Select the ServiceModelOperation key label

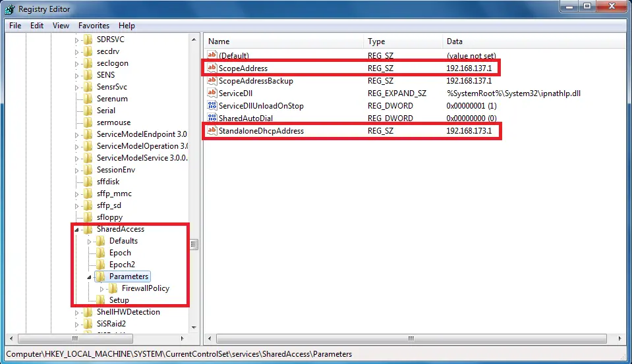(142, 145)
